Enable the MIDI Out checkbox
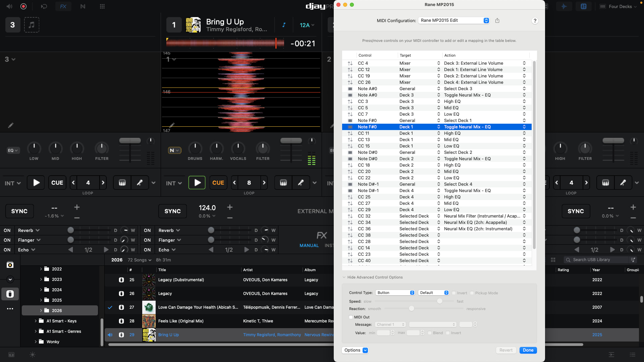 [351, 317]
